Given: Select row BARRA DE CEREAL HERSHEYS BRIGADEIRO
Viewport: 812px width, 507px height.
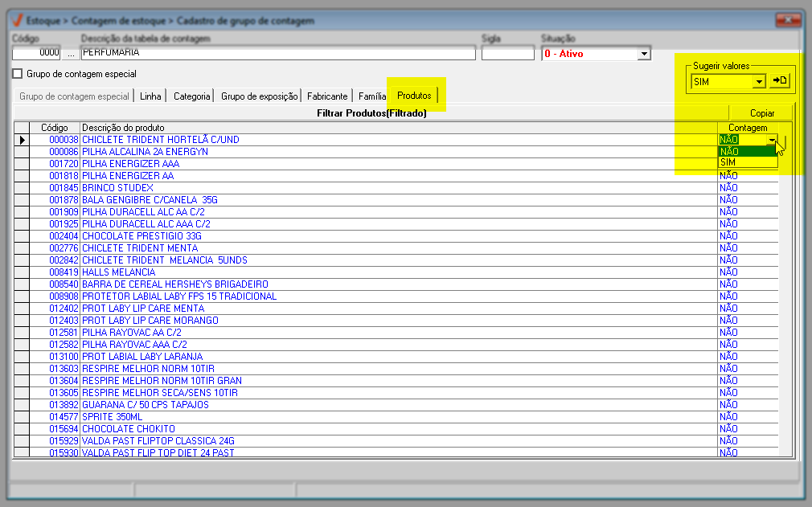Looking at the screenshot, I should (396, 284).
